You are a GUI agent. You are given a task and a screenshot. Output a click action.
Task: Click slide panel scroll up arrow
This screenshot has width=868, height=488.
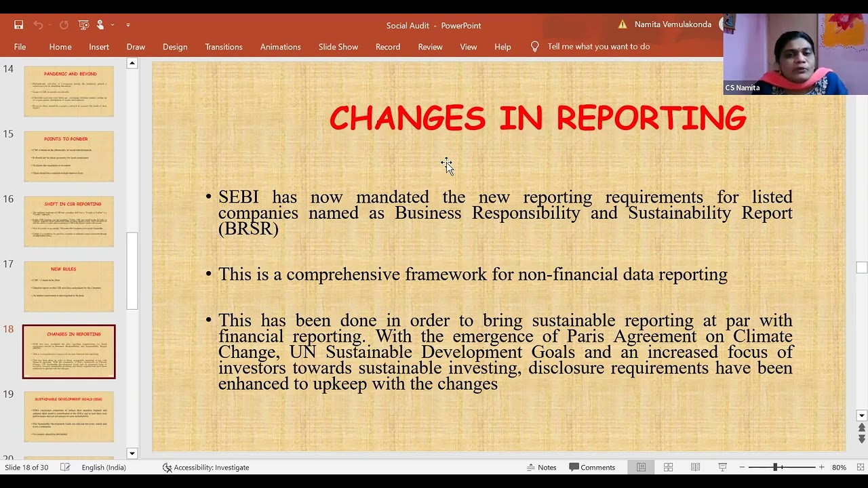pos(132,64)
